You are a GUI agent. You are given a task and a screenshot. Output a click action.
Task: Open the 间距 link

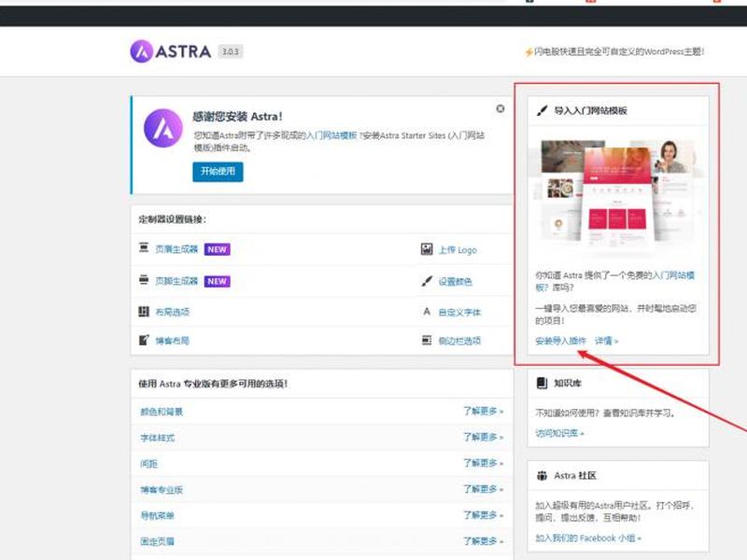148,463
